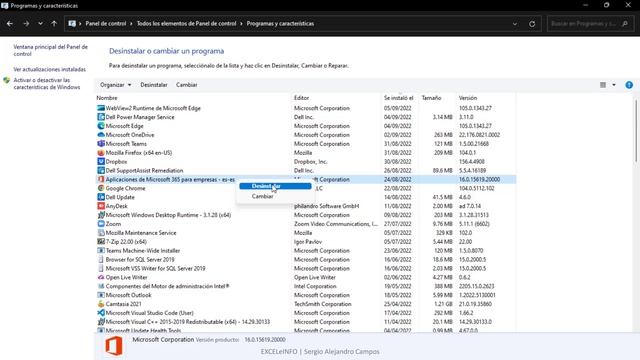Select Browser for SQL Server 2019 row
Screen dimensions: 640x360
click(306, 260)
